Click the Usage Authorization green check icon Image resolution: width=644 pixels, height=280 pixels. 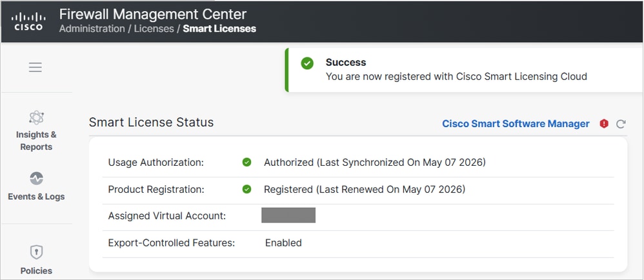[247, 162]
